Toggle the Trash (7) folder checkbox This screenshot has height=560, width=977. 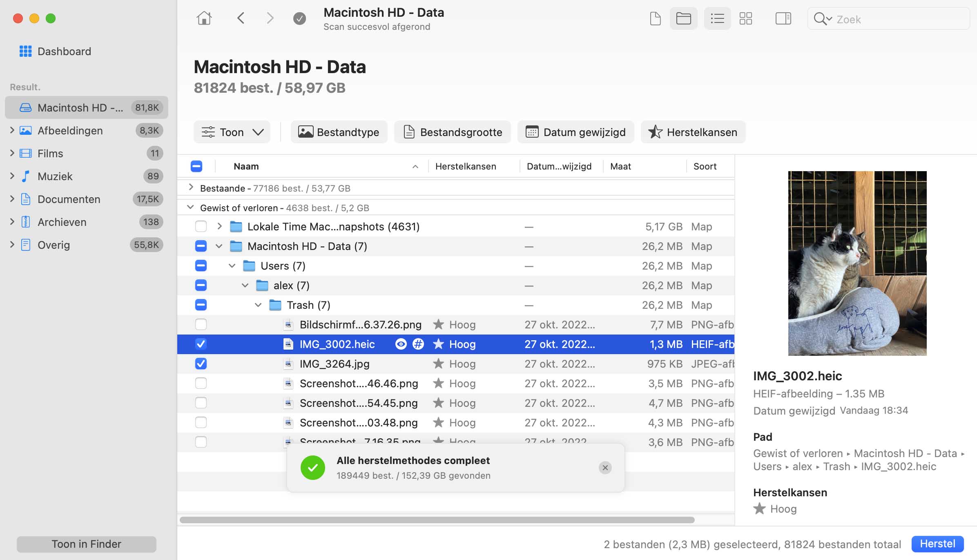(201, 305)
